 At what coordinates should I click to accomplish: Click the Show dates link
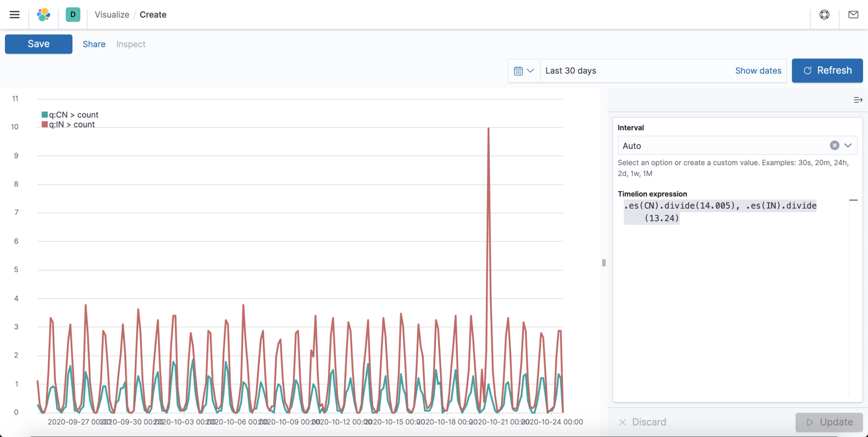click(x=758, y=71)
